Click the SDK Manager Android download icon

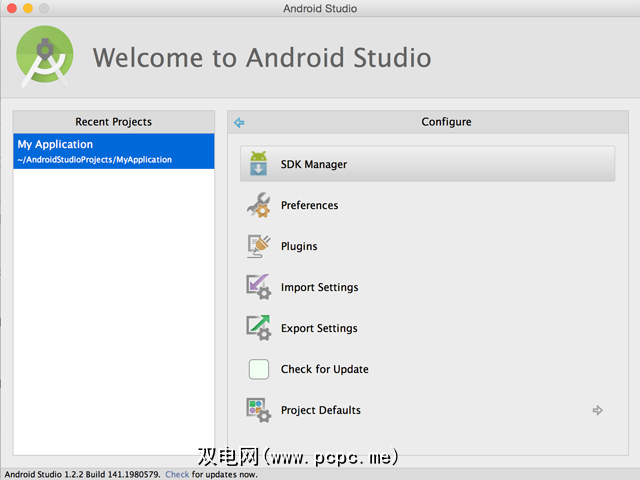[x=258, y=164]
